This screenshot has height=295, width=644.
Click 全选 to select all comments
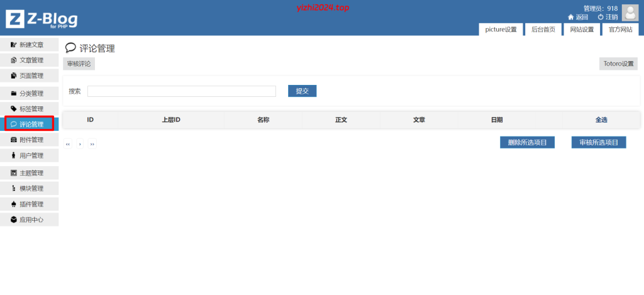(601, 120)
